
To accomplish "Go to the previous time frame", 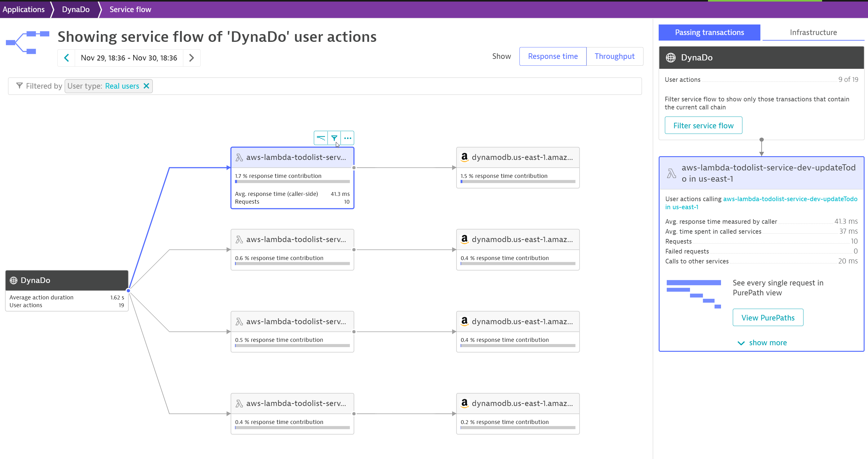I will (66, 58).
